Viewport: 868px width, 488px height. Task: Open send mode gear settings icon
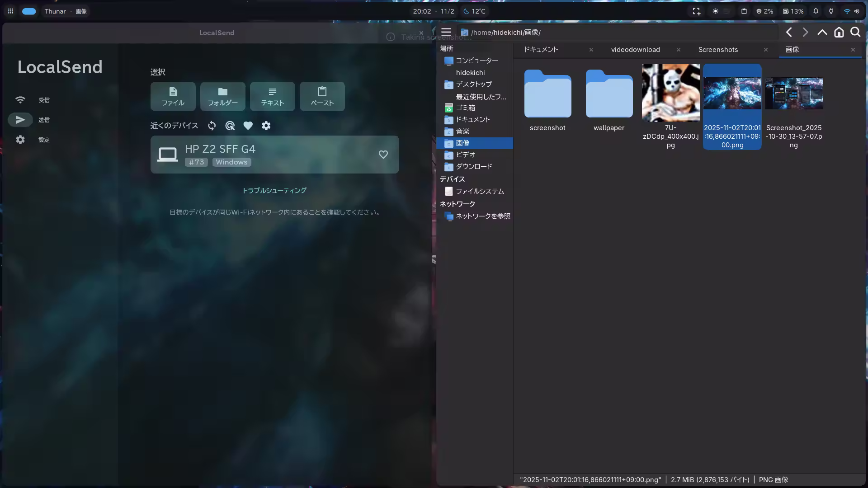[x=266, y=126]
